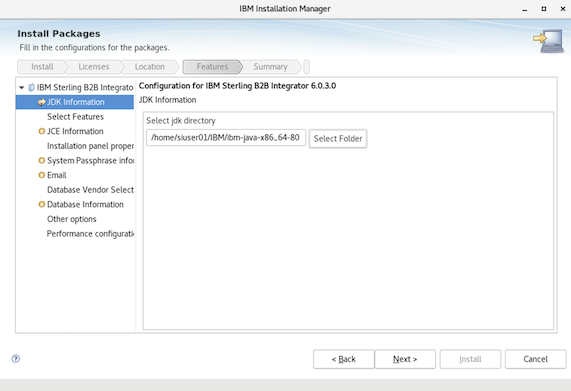
Task: Click the Next button
Action: pyautogui.click(x=405, y=359)
